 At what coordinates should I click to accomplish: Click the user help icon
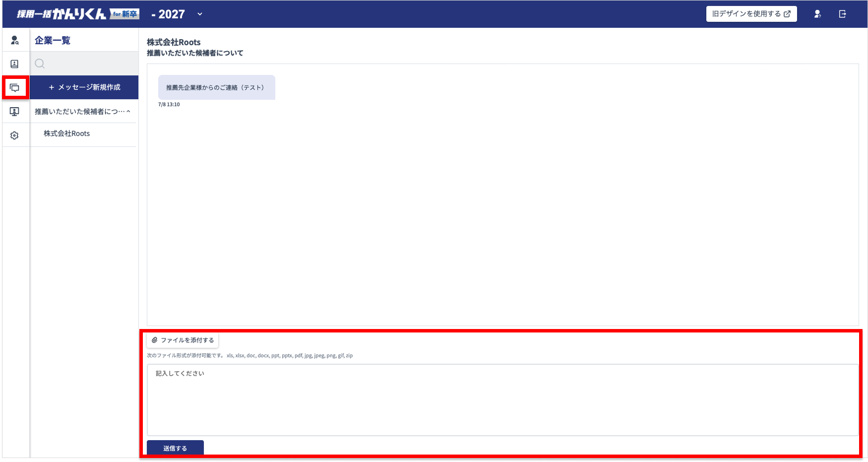[x=817, y=14]
